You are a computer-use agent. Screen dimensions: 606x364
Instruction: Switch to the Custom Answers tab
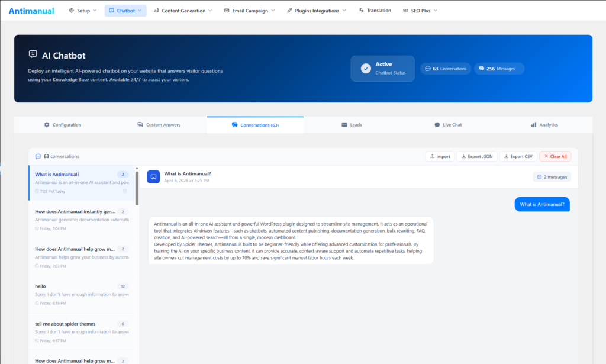(159, 125)
